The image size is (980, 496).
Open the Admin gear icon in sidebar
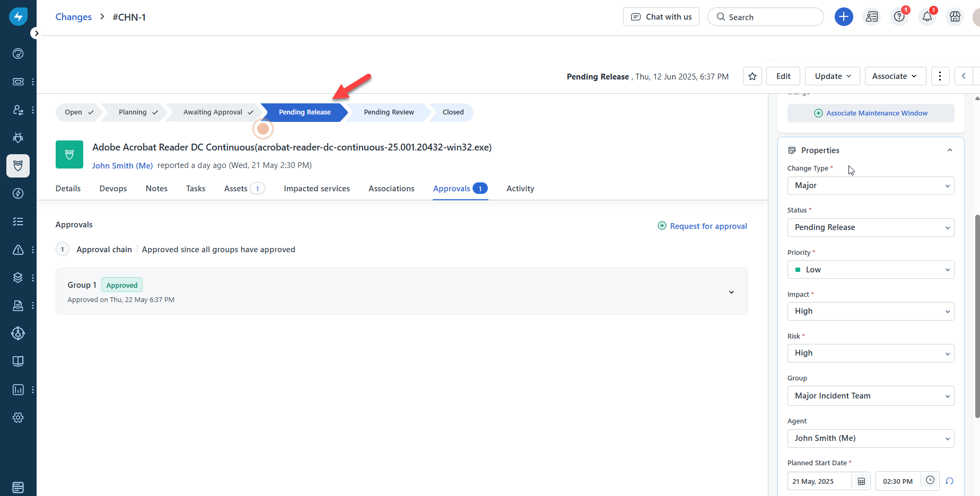[18, 418]
